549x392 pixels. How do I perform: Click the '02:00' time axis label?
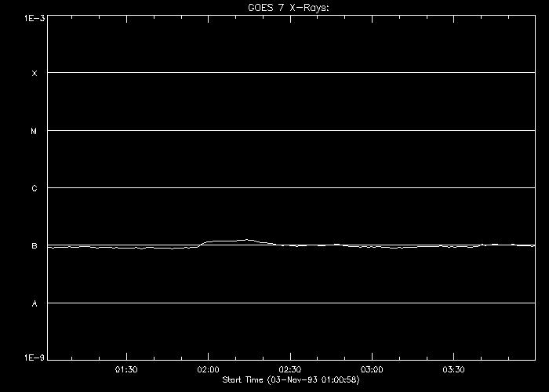pos(208,369)
